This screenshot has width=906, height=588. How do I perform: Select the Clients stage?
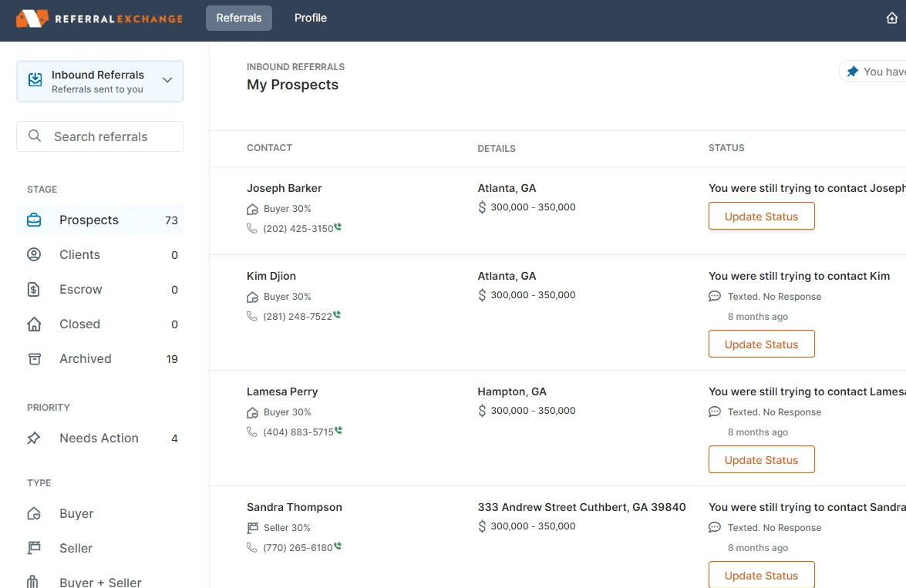[x=100, y=255]
